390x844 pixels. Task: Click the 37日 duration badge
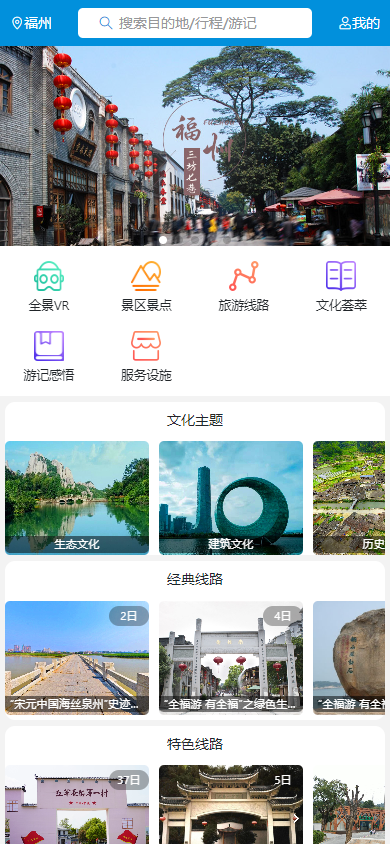tap(129, 779)
